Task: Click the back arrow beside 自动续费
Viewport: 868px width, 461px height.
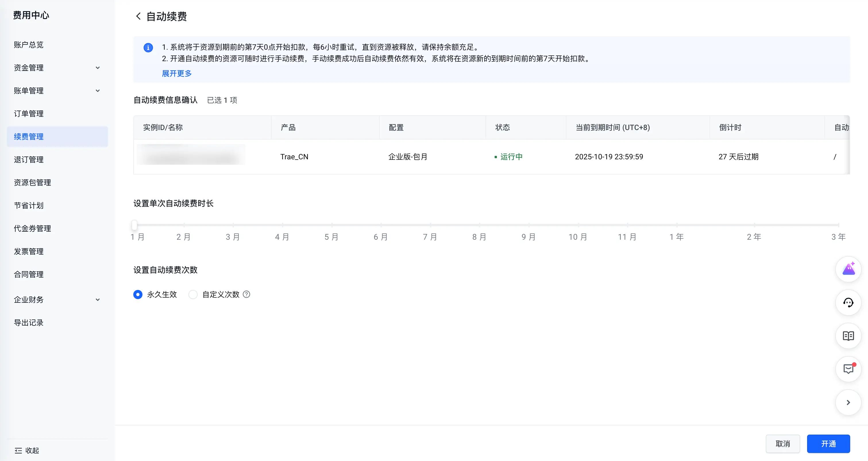Action: (138, 16)
